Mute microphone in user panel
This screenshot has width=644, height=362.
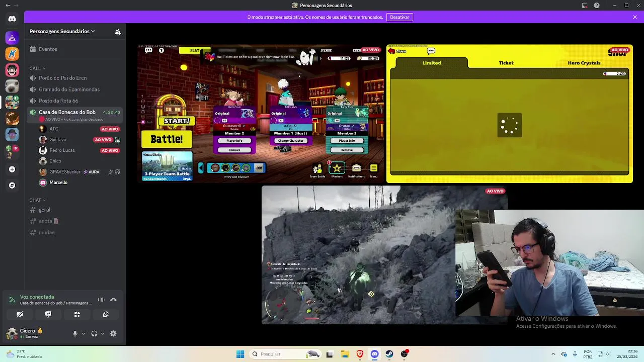point(75,333)
